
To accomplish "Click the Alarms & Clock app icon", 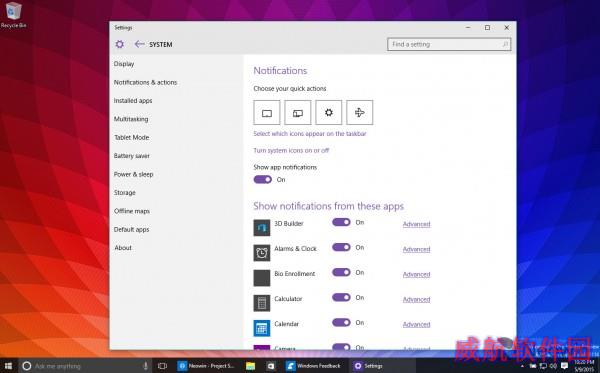I will point(262,253).
